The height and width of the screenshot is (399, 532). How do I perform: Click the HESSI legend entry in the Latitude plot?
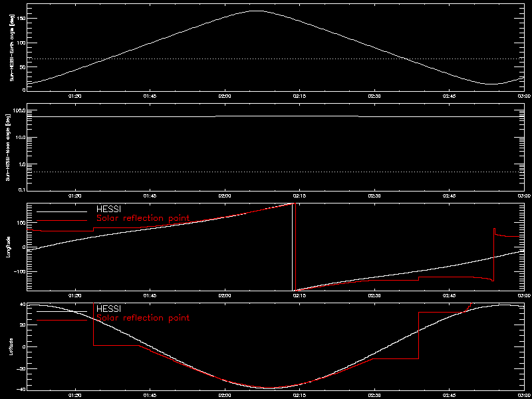point(108,309)
